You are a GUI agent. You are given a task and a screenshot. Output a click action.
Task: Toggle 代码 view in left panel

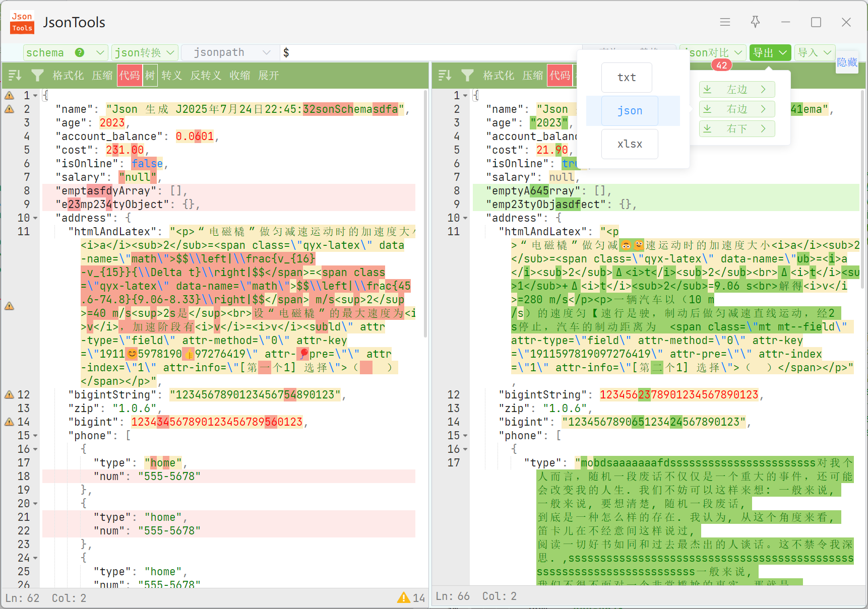[130, 76]
